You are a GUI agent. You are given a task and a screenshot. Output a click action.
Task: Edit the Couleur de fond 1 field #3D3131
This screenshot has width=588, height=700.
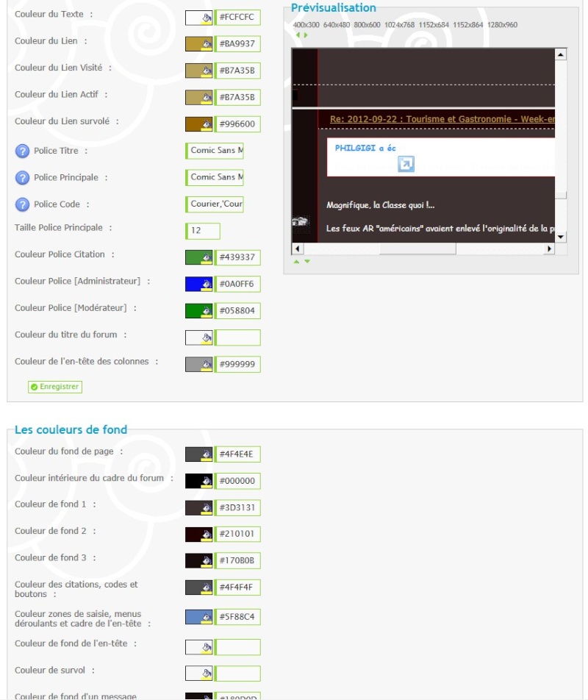click(x=237, y=507)
